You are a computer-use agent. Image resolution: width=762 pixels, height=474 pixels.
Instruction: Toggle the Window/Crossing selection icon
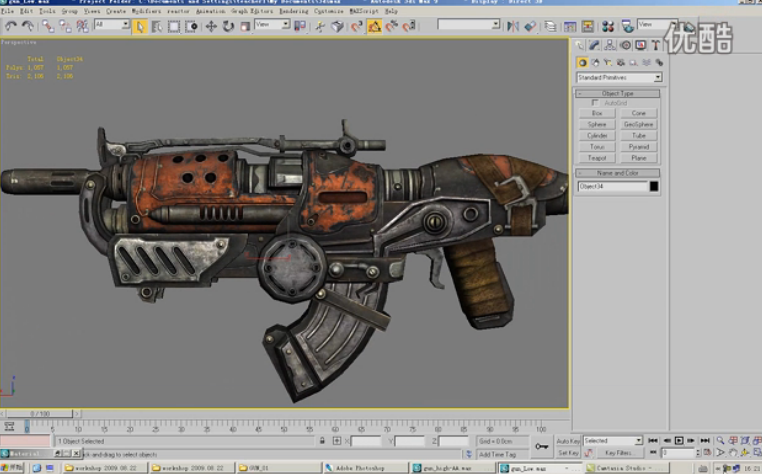coord(191,26)
